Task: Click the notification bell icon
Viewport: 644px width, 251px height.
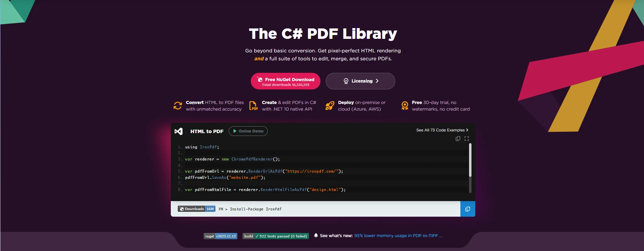Action: coord(316,235)
